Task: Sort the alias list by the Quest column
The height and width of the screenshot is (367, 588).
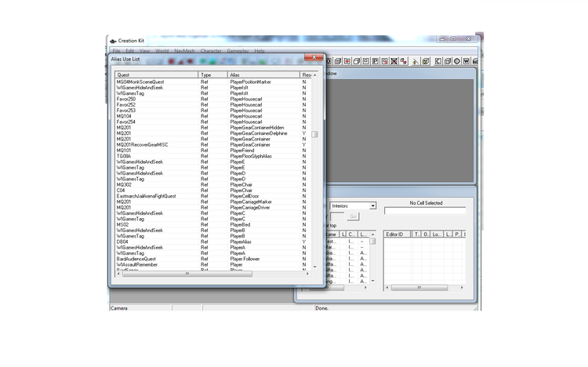Action: [156, 74]
